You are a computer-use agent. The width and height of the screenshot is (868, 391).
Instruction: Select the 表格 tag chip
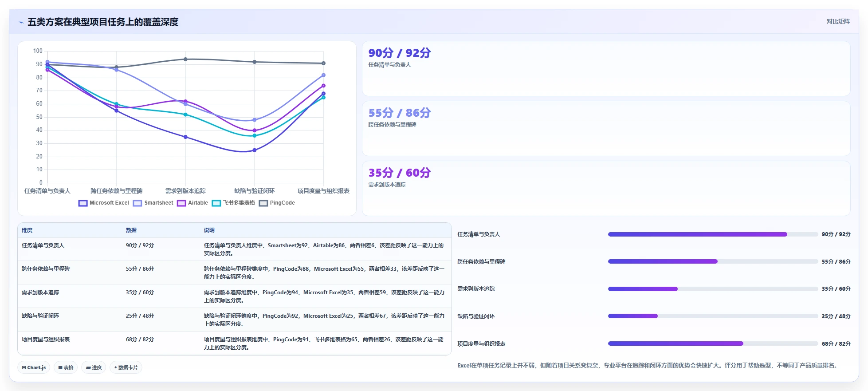click(66, 367)
